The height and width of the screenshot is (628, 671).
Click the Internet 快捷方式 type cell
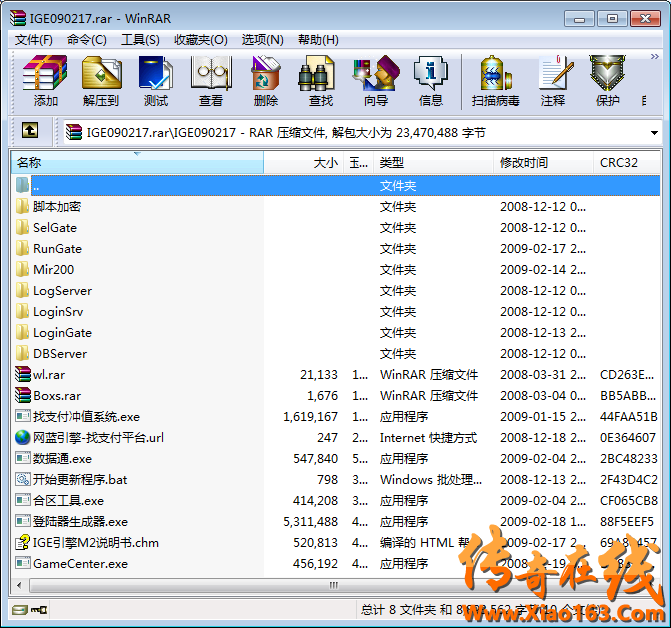click(428, 438)
